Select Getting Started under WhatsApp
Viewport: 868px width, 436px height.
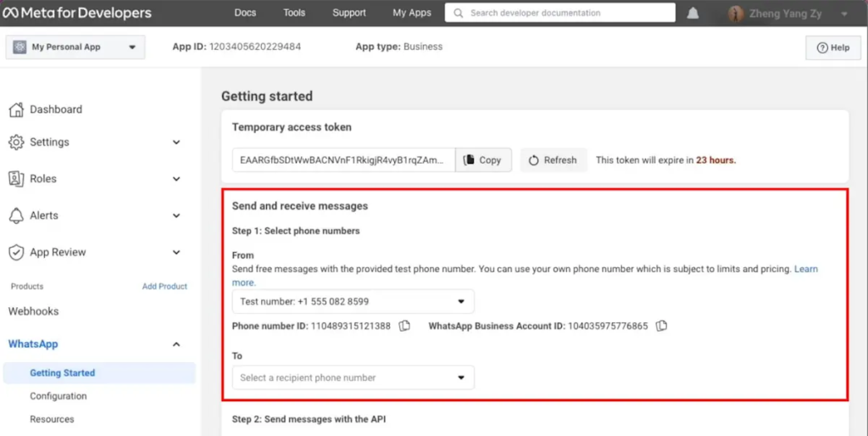pos(100,373)
